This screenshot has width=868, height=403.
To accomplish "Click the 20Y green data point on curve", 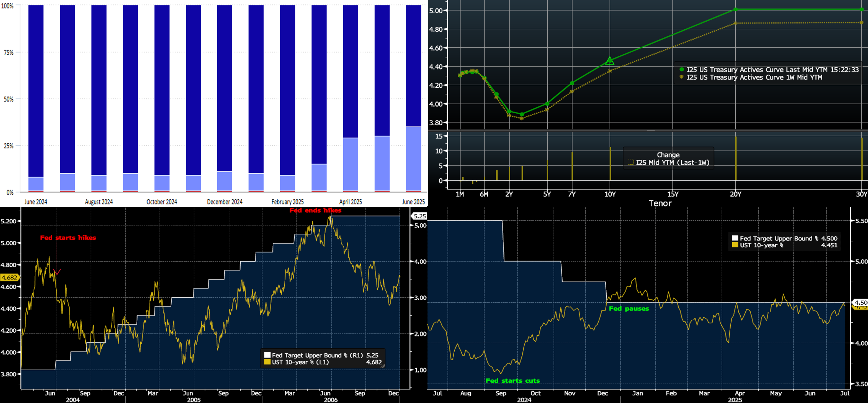I will (736, 9).
